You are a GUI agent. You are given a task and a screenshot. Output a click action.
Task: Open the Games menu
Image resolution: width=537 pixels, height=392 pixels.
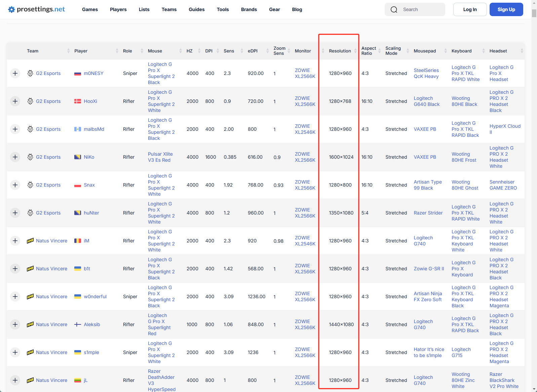(90, 9)
